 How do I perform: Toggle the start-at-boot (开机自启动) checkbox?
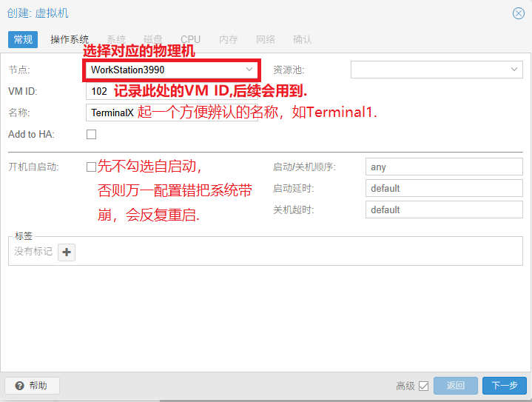click(92, 167)
